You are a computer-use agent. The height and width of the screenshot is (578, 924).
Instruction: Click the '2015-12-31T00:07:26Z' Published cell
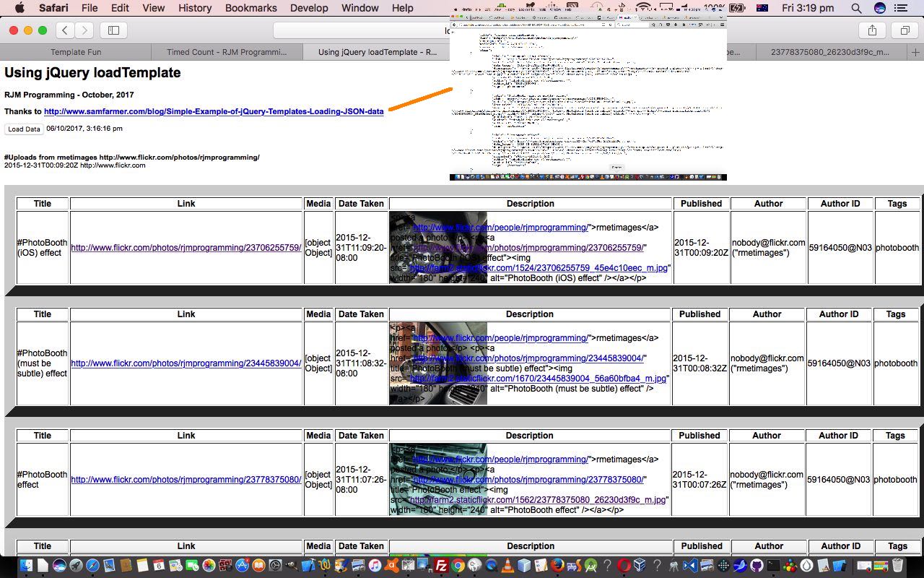[x=699, y=480]
